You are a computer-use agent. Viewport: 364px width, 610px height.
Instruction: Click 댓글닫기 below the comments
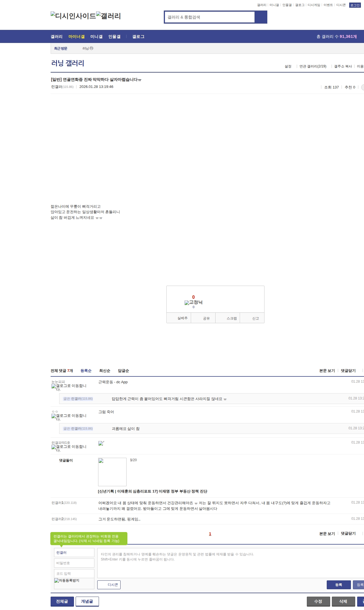348,533
